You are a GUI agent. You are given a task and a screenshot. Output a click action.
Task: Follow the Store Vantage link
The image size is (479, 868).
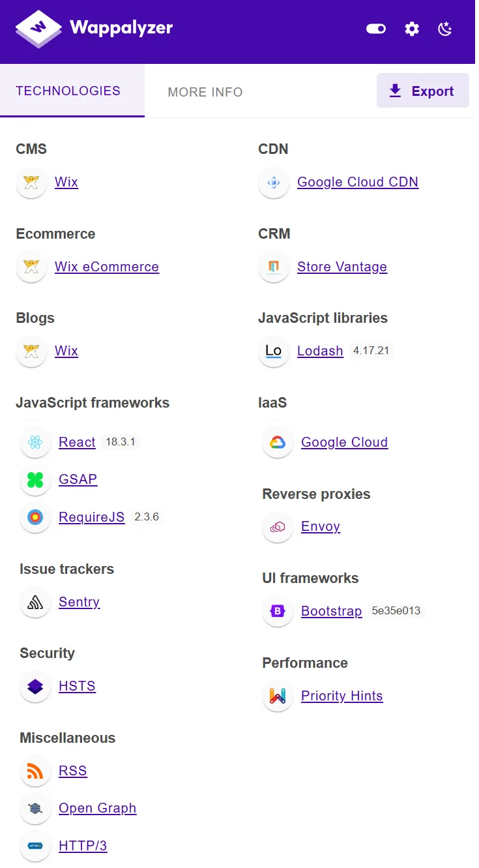342,267
